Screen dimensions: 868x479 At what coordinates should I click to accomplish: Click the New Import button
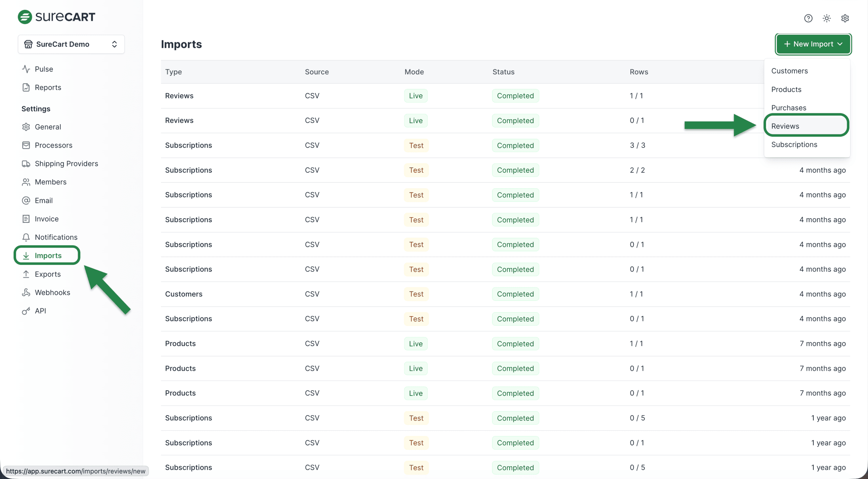click(x=813, y=44)
